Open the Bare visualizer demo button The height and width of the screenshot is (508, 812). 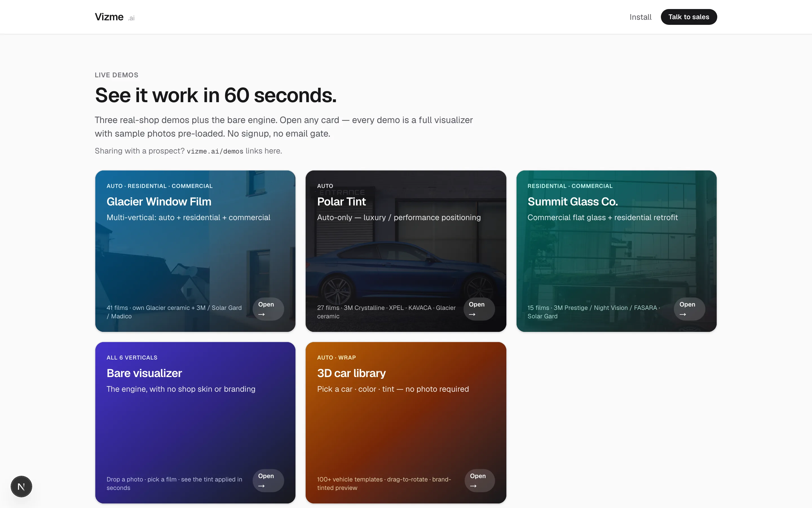[x=268, y=480]
